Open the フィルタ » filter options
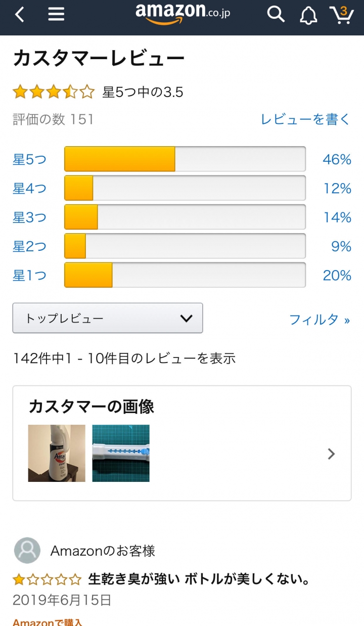This screenshot has width=364, height=626. click(320, 320)
